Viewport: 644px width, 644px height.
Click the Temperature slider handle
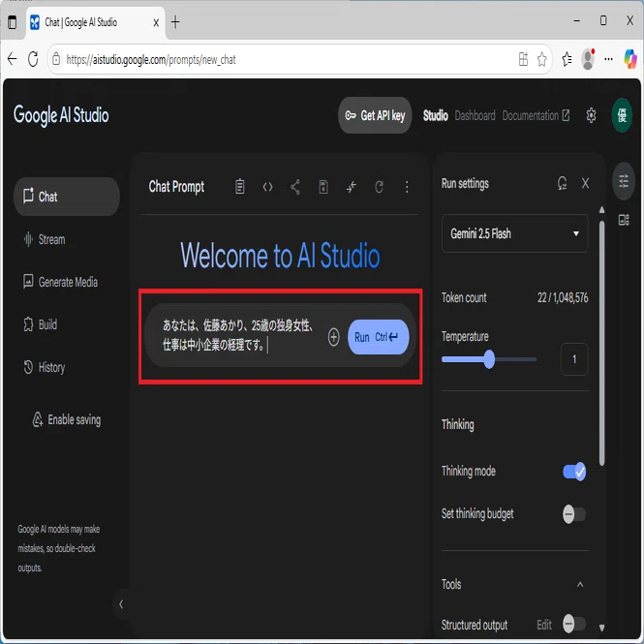(x=489, y=359)
